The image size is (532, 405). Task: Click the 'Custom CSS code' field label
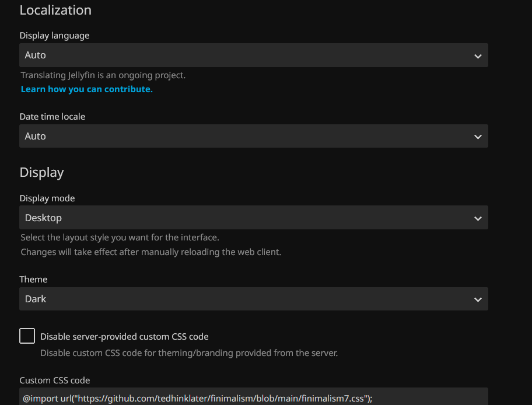(x=54, y=380)
